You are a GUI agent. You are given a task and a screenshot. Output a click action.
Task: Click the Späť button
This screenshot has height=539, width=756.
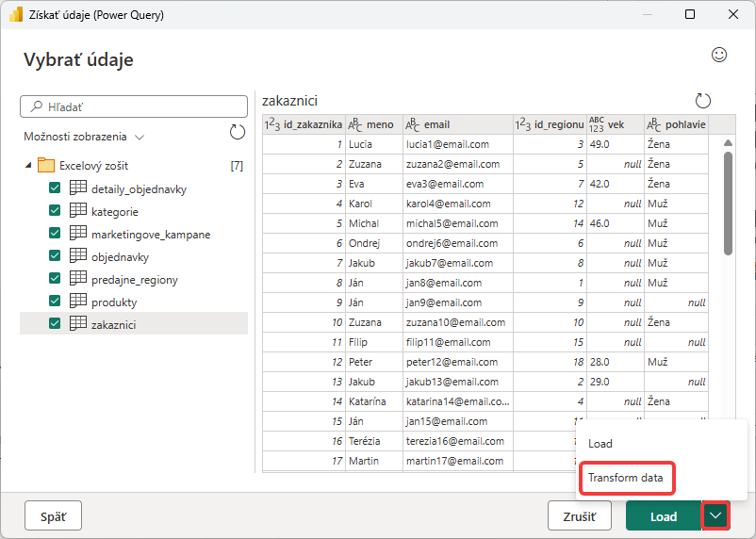click(x=53, y=515)
